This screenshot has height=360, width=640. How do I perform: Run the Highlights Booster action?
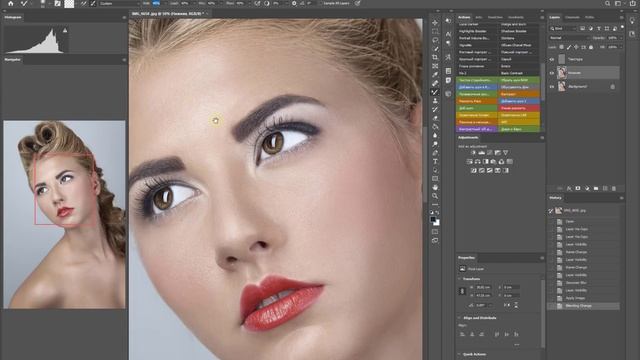tap(476, 31)
